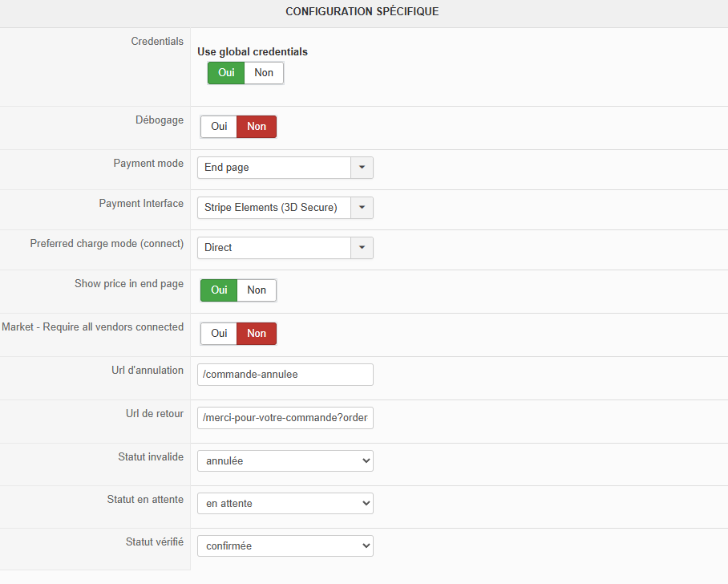The width and height of the screenshot is (728, 584).
Task: Open the Statut invalide select box
Action: (x=285, y=461)
